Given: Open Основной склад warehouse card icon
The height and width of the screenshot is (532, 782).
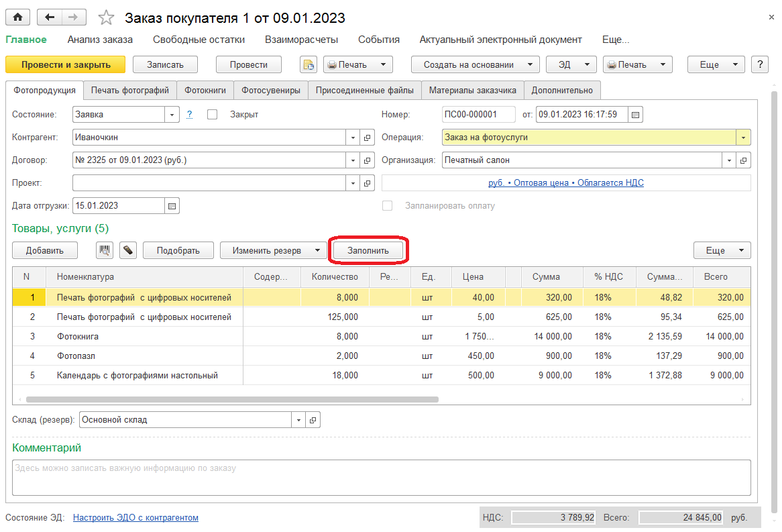Looking at the screenshot, I should (x=313, y=420).
